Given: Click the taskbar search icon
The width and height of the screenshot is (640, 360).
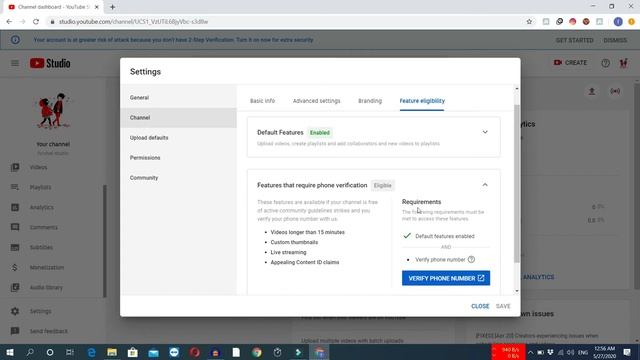Looking at the screenshot, I should point(30,352).
